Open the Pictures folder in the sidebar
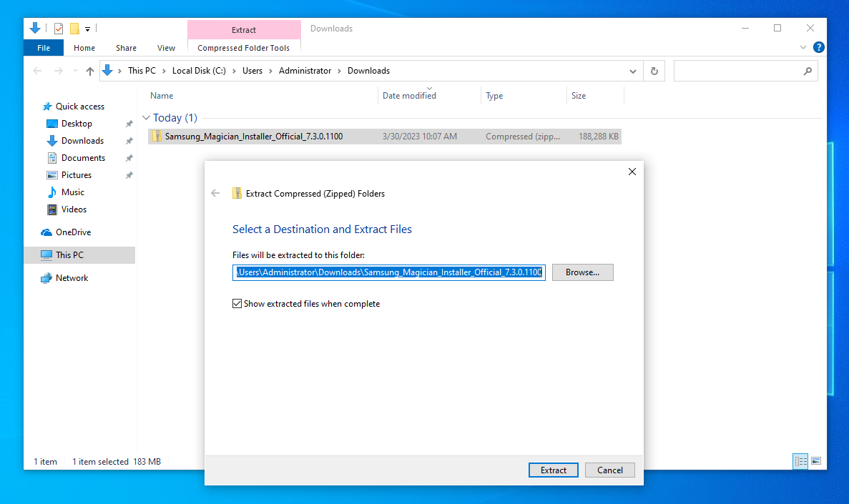The image size is (849, 504). coord(75,174)
